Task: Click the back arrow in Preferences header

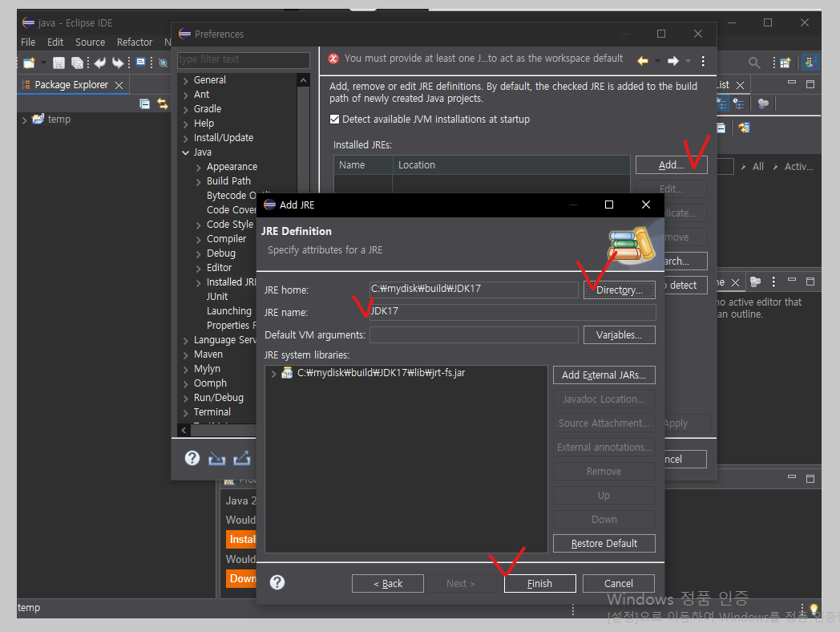Action: pyautogui.click(x=643, y=61)
